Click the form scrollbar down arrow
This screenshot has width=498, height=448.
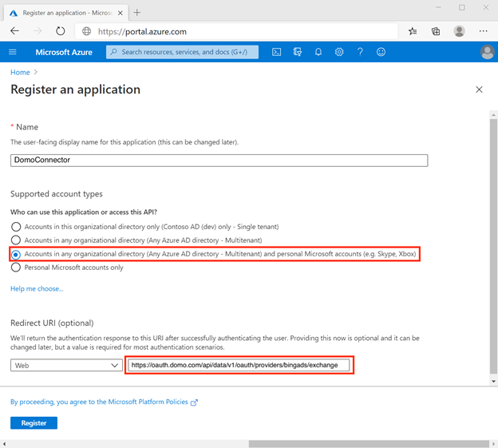(x=493, y=381)
